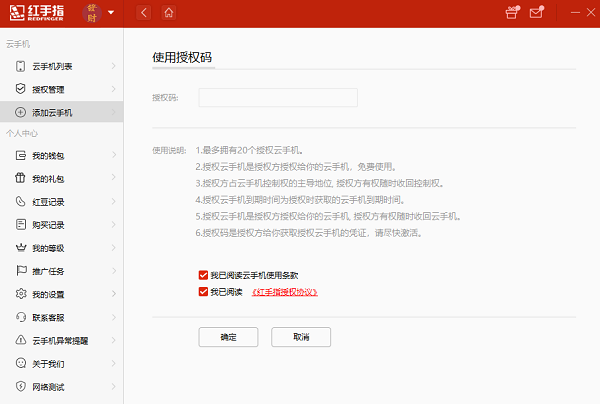This screenshot has width=600, height=404.
Task: Click the warning icon for 云手机异常提醒
Action: pos(21,340)
